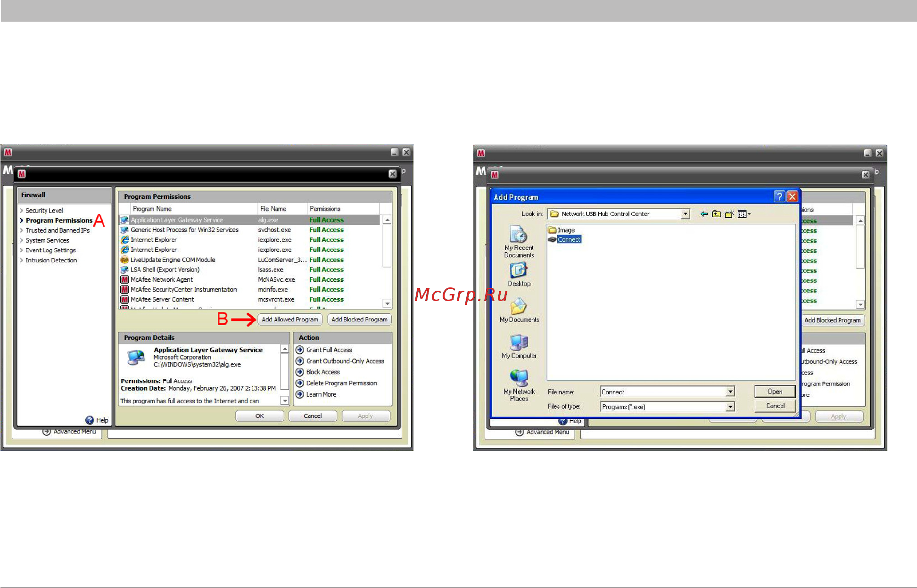Select the Image folder

562,230
